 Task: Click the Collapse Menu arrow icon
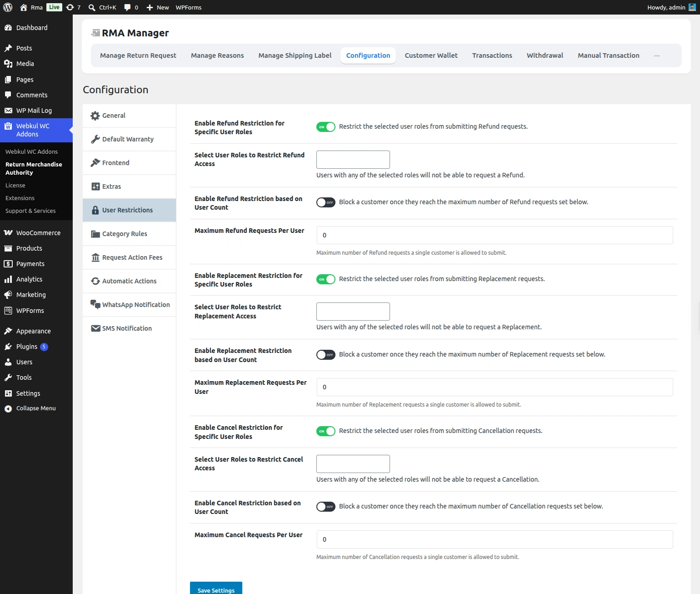click(8, 409)
